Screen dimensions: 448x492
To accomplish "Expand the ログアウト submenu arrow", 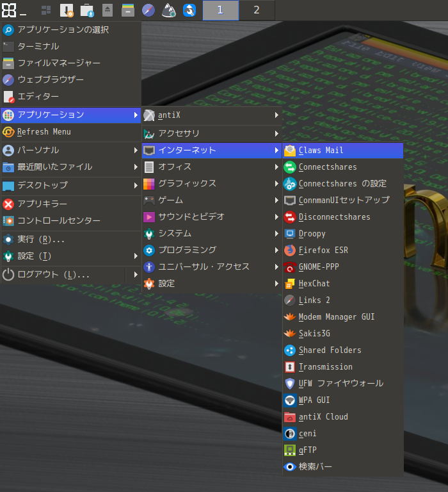I will point(136,275).
